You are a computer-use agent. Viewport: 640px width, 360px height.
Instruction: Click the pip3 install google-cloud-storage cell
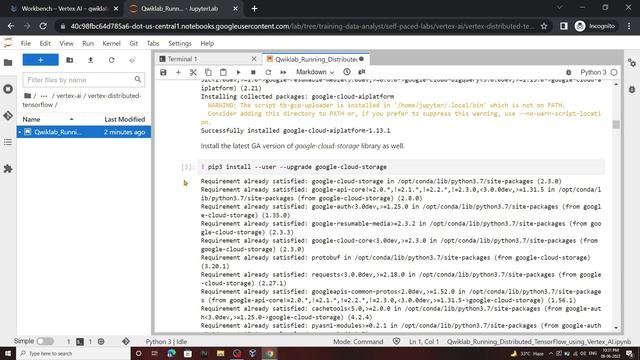[401, 167]
